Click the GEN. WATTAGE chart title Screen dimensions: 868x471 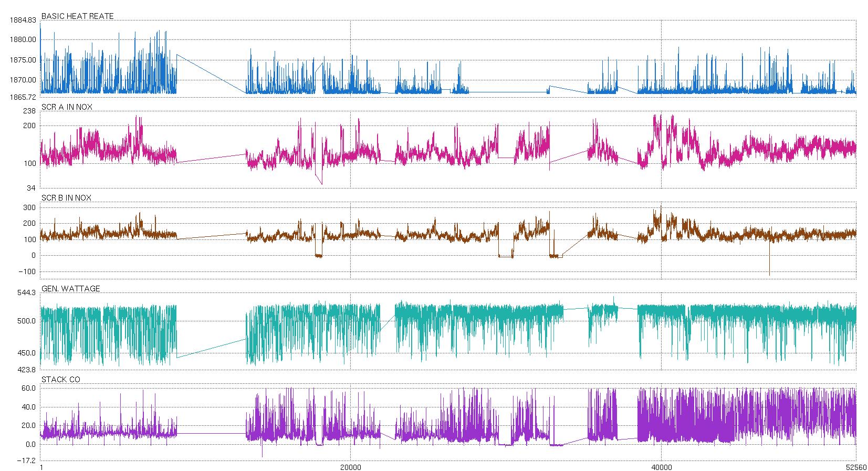70,289
